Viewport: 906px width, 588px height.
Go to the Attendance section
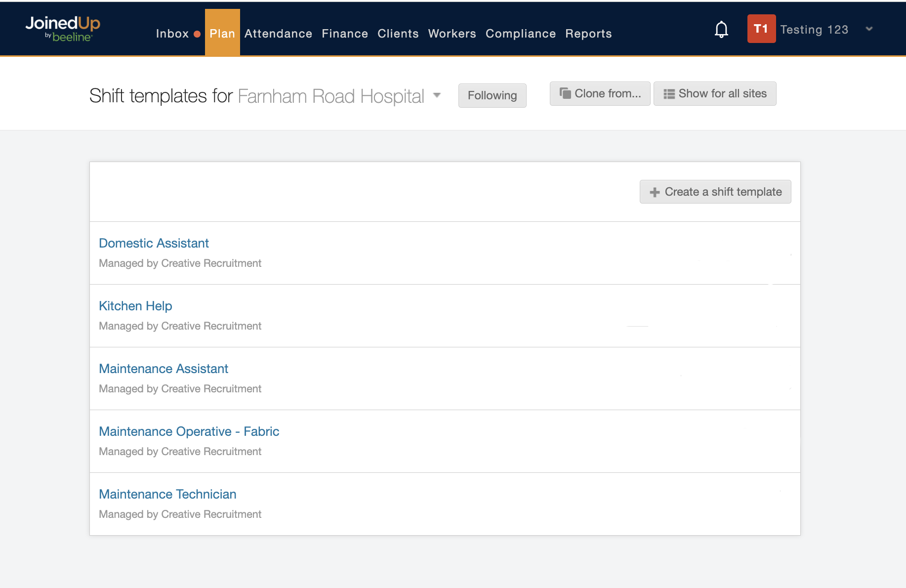pos(278,34)
